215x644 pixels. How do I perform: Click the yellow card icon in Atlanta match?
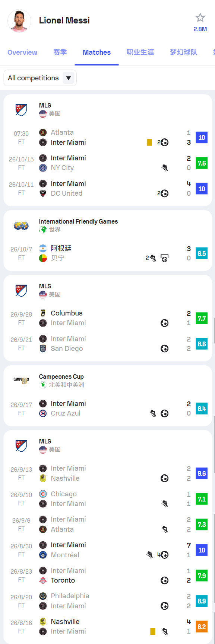coord(149,142)
